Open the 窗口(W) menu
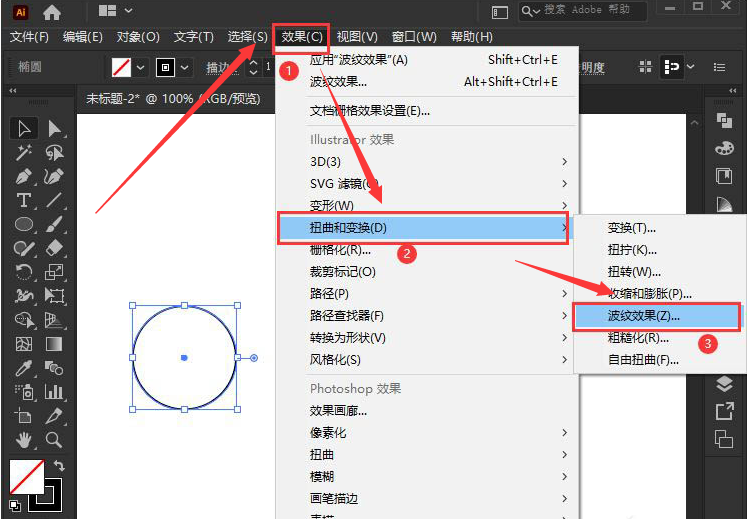 coord(414,37)
